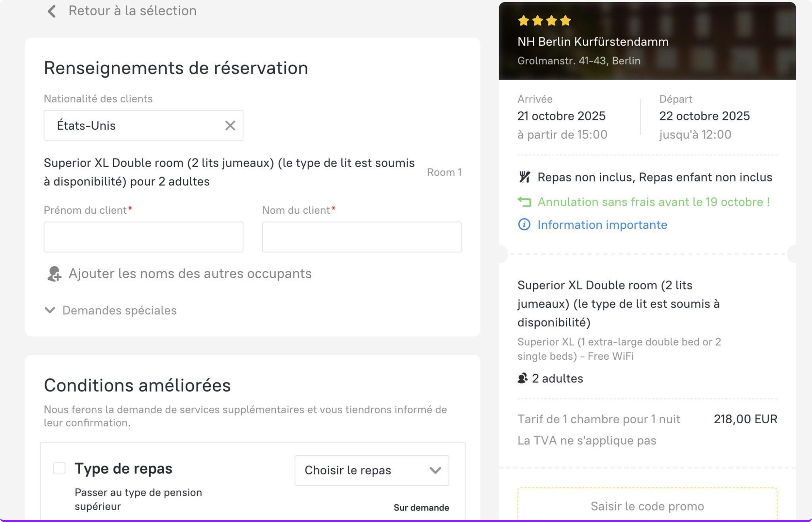The image size is (812, 522).
Task: Click Saisir le code promo box
Action: [647, 506]
